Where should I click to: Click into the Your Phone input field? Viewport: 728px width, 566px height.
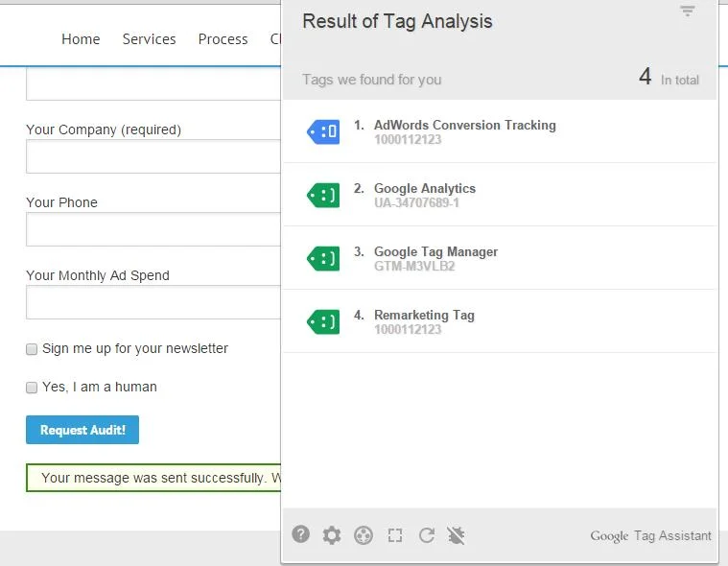click(x=153, y=230)
